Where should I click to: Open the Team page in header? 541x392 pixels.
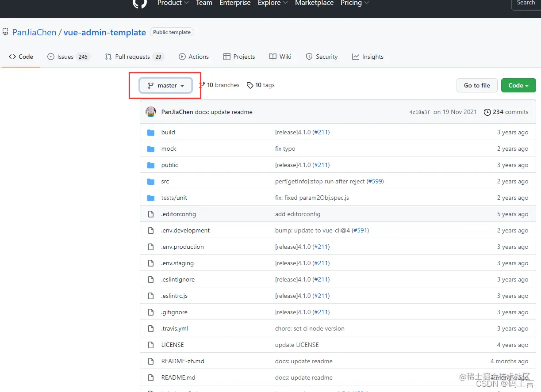tap(204, 3)
